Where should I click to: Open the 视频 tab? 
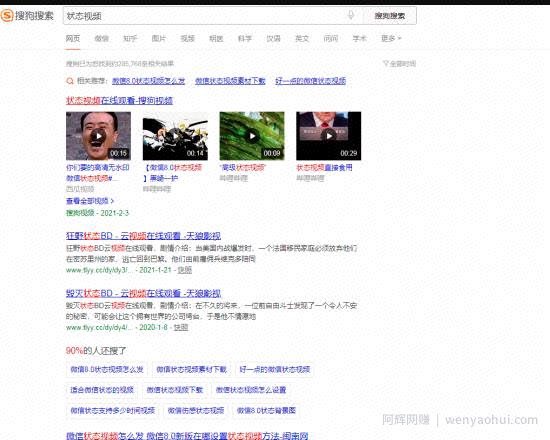click(x=188, y=39)
